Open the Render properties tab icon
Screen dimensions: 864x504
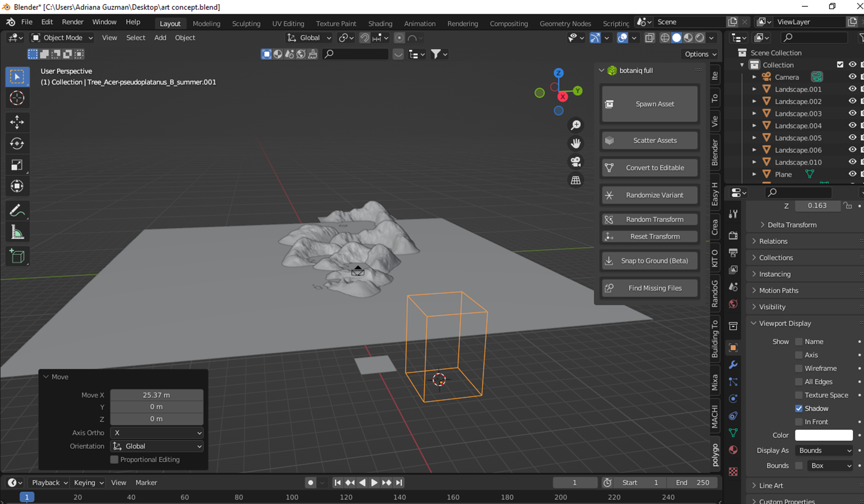[x=733, y=236]
